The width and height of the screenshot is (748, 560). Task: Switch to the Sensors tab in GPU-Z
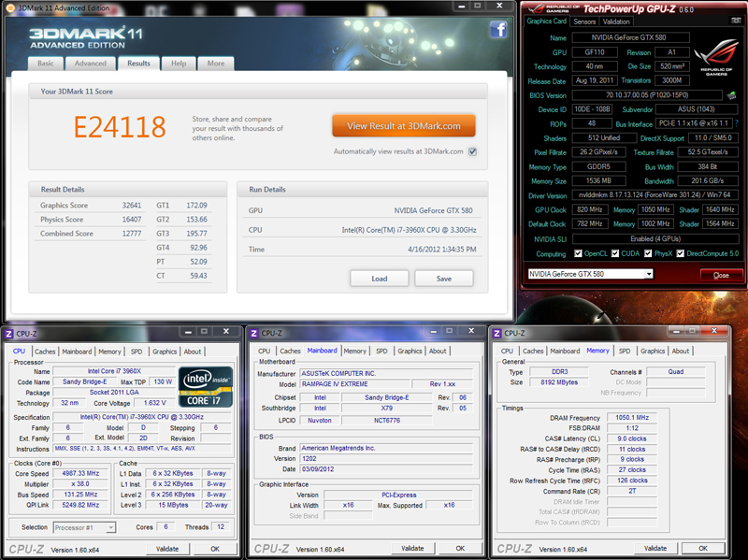(x=585, y=22)
